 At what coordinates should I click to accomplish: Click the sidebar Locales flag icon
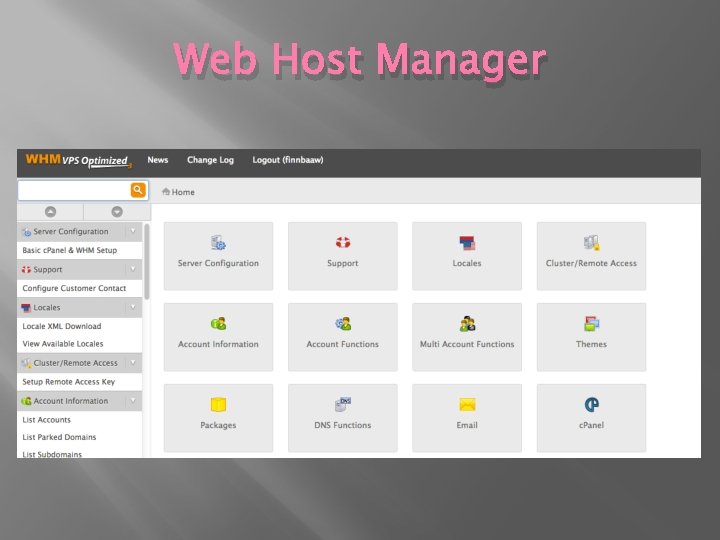pyautogui.click(x=26, y=308)
